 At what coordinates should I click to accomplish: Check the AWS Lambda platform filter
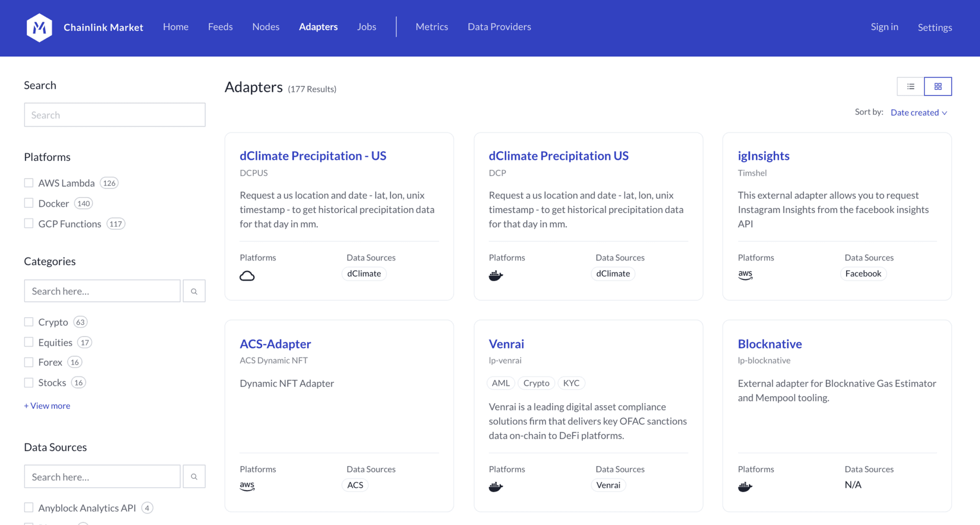(x=29, y=183)
